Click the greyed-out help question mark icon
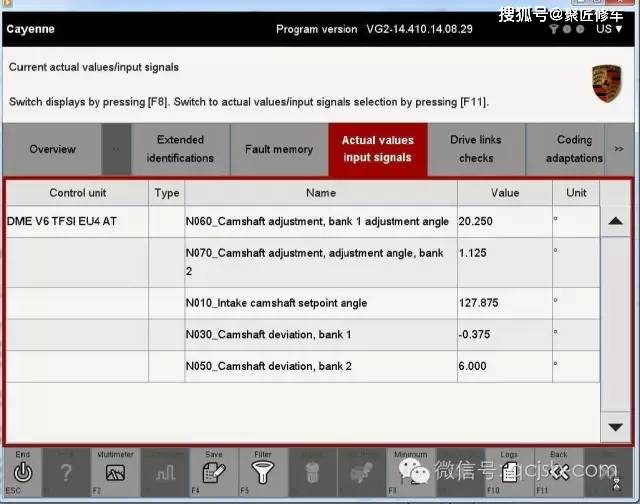 (x=66, y=473)
